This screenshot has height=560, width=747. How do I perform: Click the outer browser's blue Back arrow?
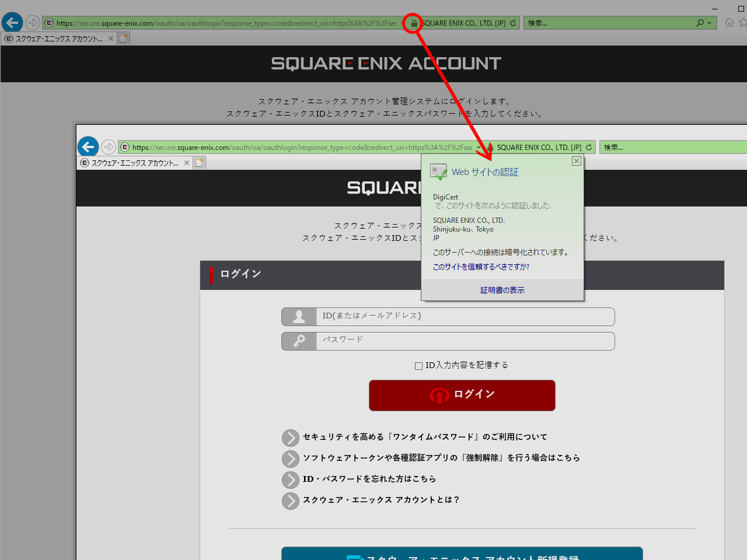coord(12,23)
